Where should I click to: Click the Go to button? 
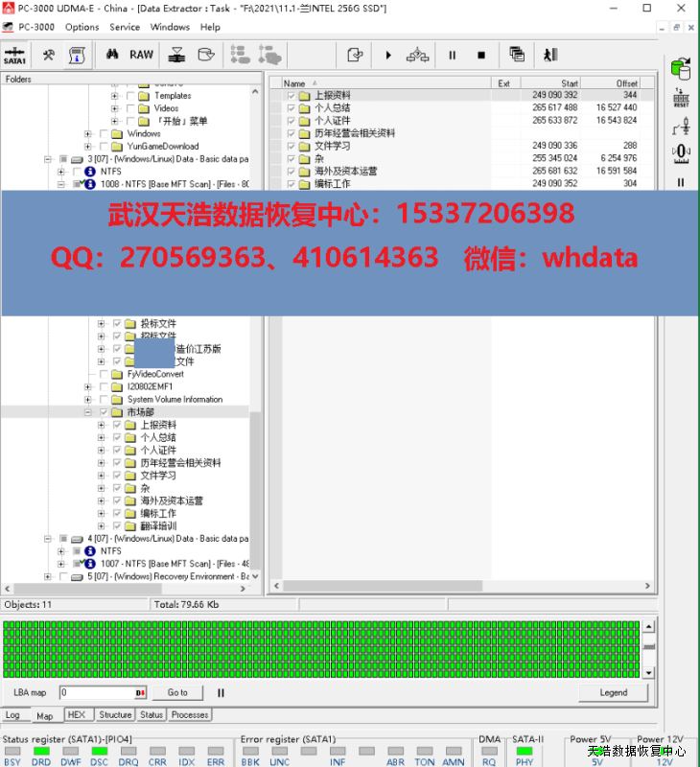coord(177,692)
